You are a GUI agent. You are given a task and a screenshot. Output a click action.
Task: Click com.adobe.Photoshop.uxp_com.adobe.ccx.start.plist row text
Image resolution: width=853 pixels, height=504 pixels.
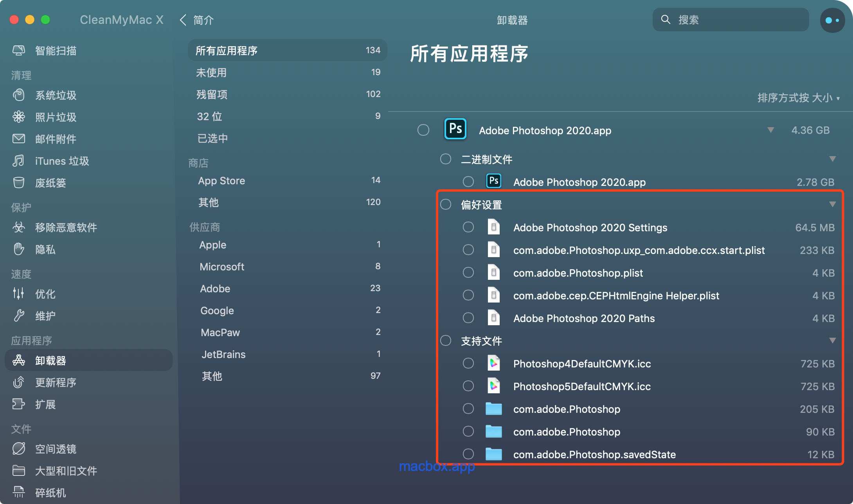click(x=639, y=250)
